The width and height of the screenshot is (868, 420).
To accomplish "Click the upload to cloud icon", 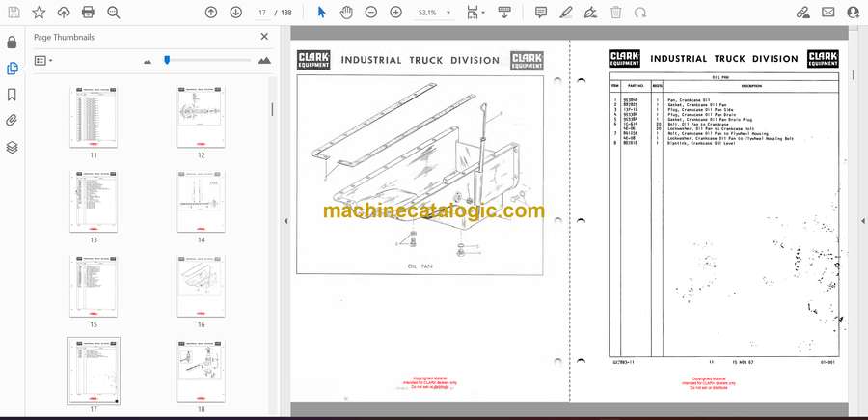I will (x=64, y=13).
